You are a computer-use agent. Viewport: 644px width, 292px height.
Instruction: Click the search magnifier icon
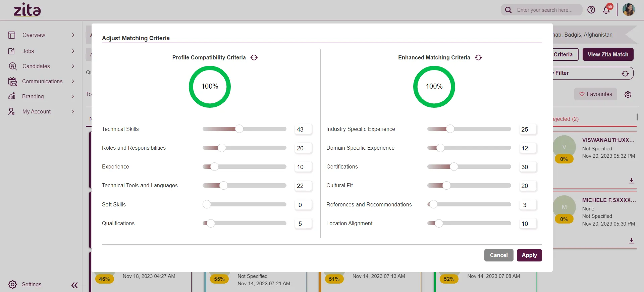508,10
